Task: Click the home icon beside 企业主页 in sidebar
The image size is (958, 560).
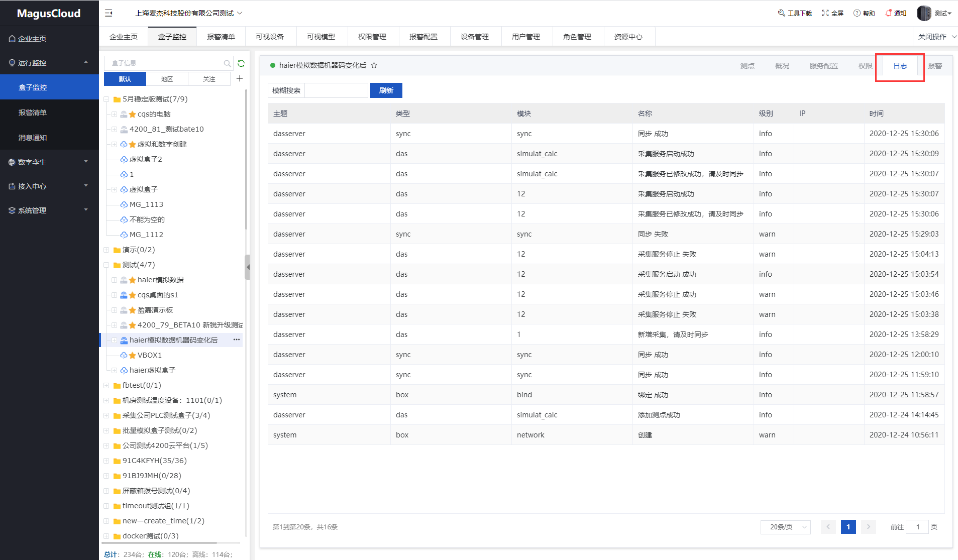Action: 12,39
